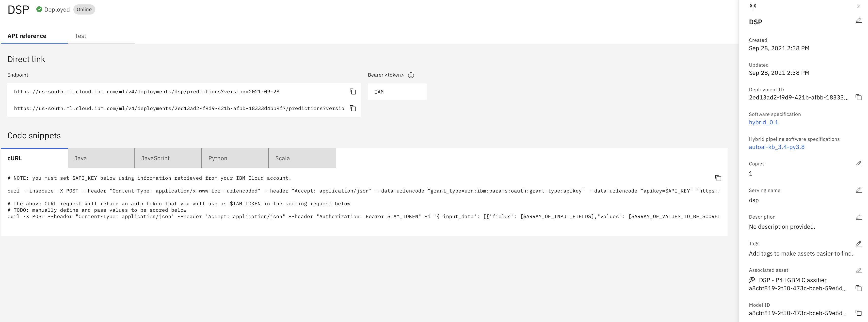Click edit icon next to Copies field
868x322 pixels.
(x=859, y=163)
